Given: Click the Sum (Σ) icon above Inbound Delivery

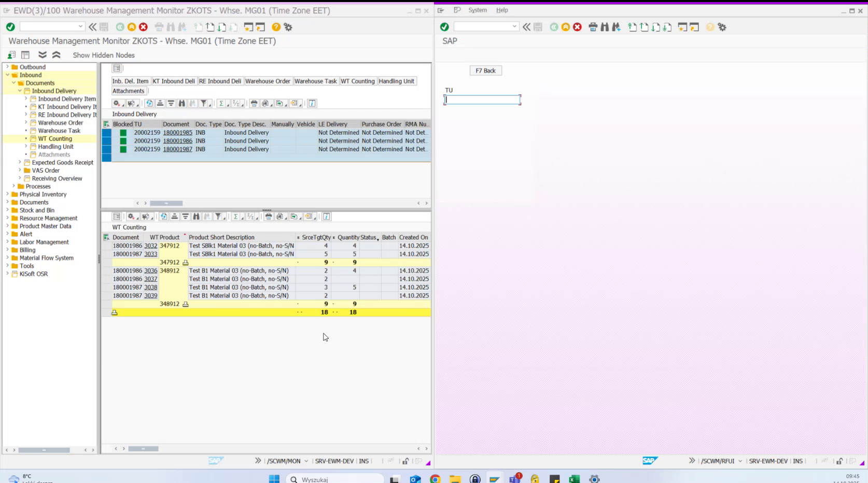Looking at the screenshot, I should pyautogui.click(x=222, y=103).
